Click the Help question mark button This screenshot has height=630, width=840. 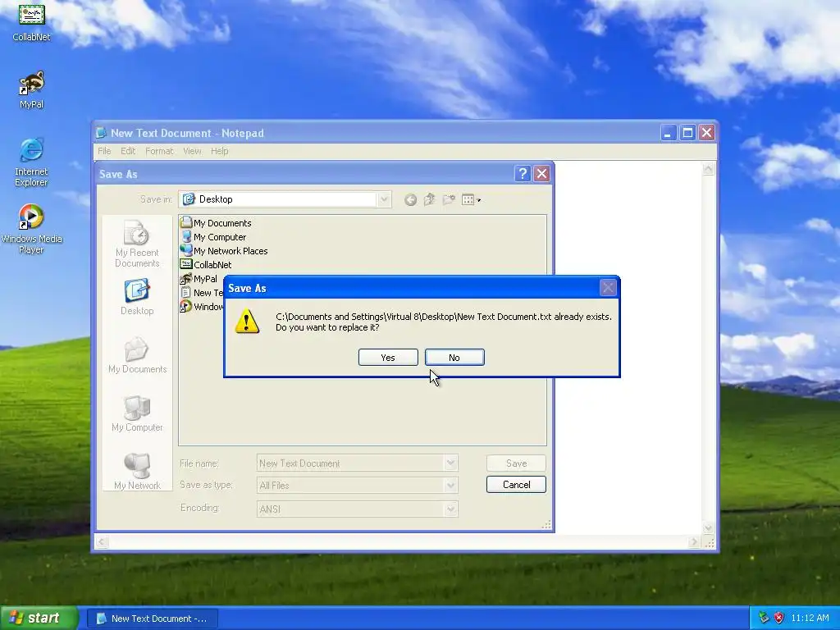523,174
